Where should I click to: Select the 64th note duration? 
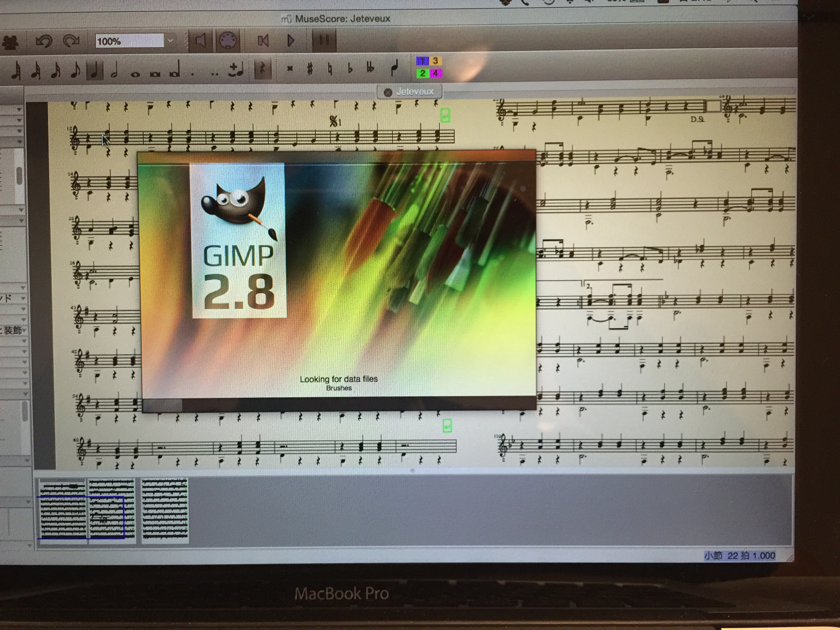click(x=16, y=71)
